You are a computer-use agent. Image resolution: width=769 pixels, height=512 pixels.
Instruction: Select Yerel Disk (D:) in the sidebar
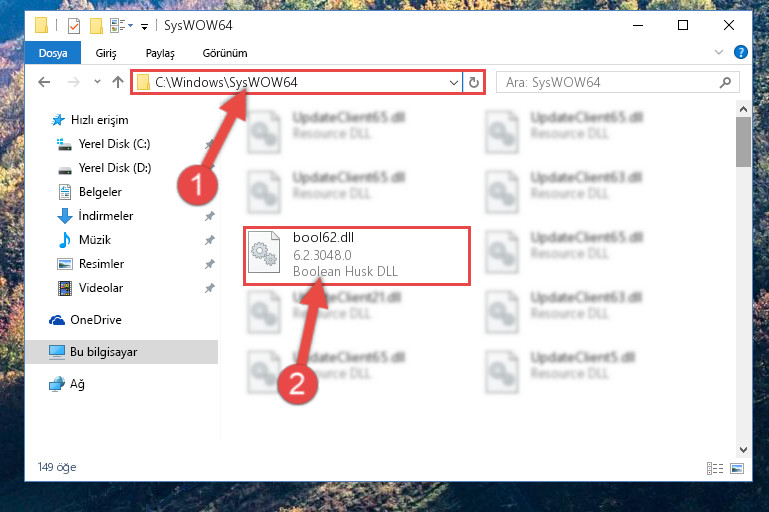click(x=115, y=168)
